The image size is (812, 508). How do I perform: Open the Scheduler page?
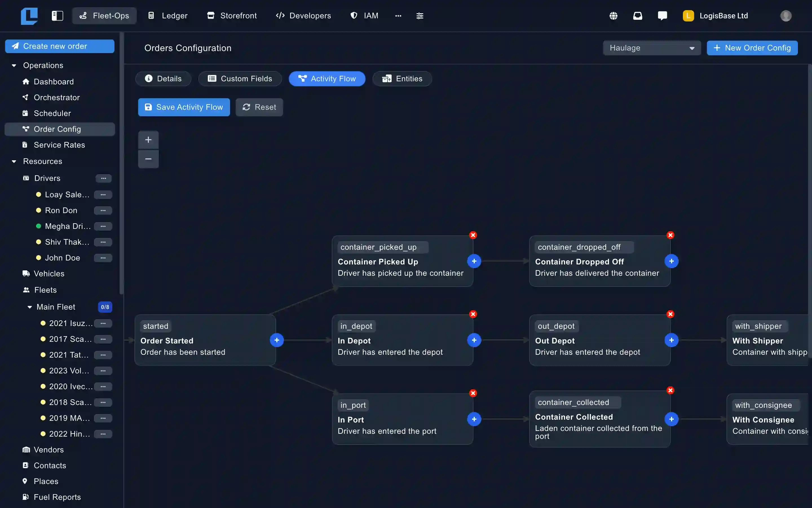[60, 113]
